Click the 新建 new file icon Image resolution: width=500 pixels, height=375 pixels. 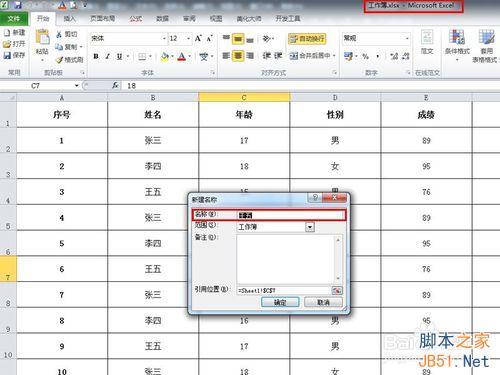click(x=7, y=33)
